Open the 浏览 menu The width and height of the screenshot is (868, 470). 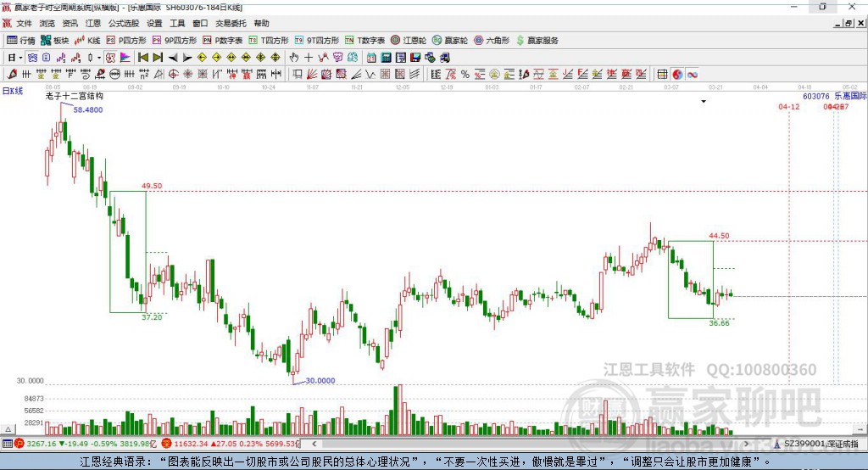[47, 23]
